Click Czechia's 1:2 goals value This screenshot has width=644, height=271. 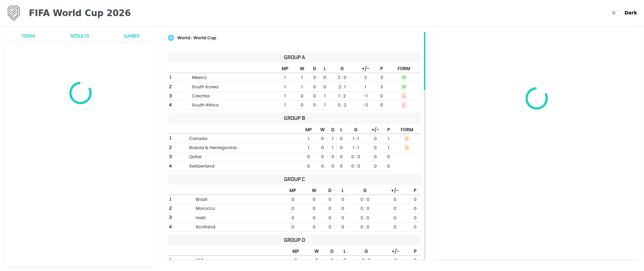(342, 96)
